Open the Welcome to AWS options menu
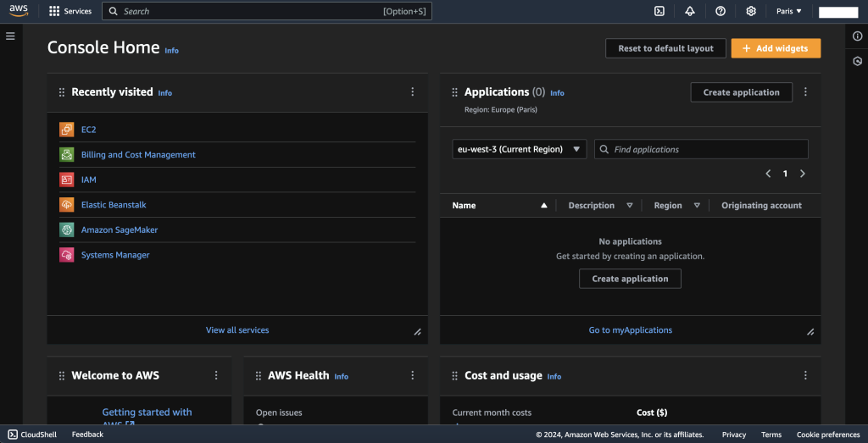 click(x=216, y=375)
